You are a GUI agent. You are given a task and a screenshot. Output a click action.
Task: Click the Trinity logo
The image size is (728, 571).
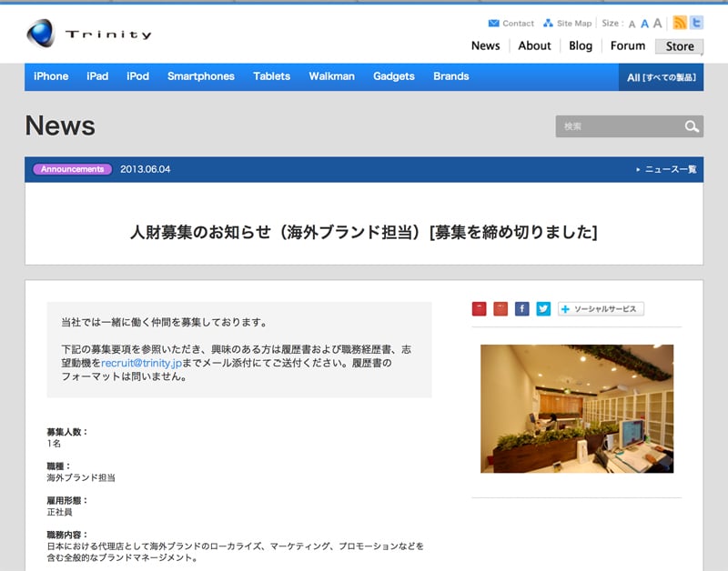(x=88, y=35)
